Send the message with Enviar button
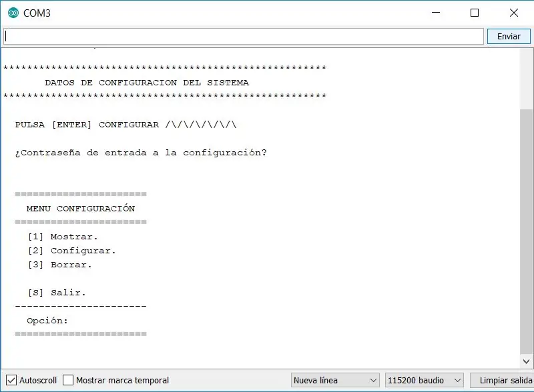534x392 pixels. pyautogui.click(x=509, y=37)
